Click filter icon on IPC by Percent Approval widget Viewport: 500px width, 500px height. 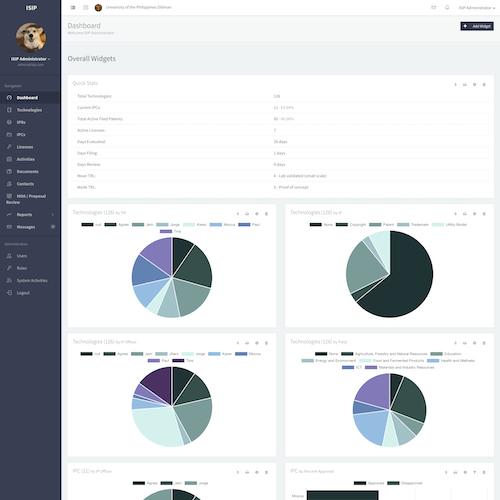474,472
